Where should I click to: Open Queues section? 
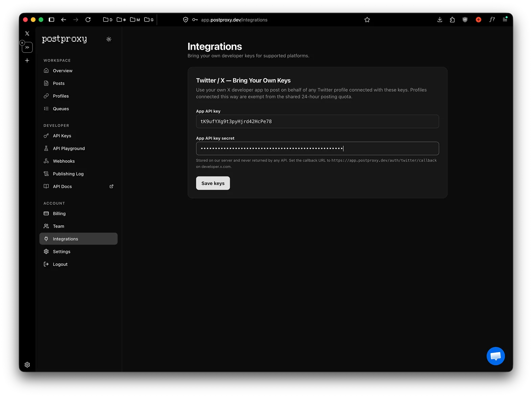tap(79, 109)
